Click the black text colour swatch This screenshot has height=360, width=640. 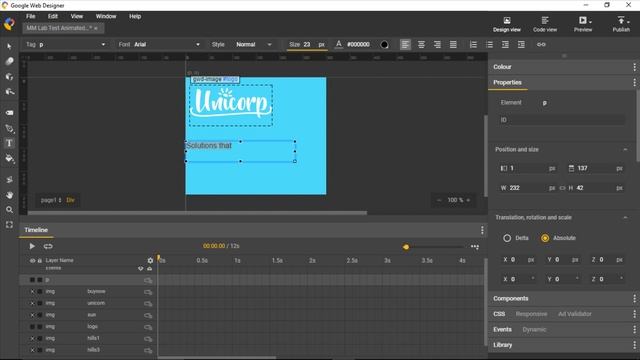384,44
